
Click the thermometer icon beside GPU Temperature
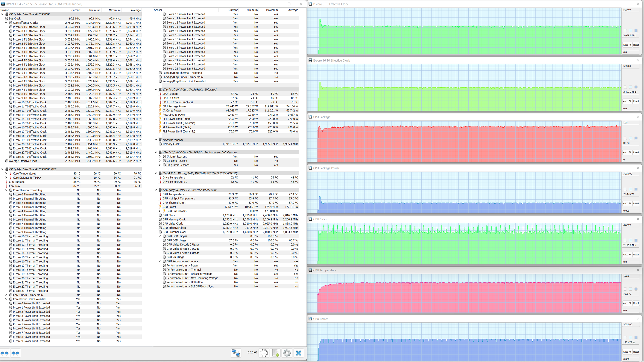[160, 194]
